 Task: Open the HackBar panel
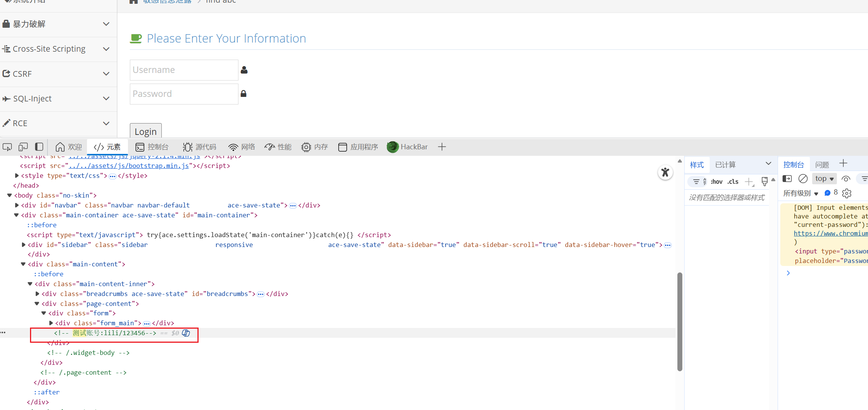pos(407,147)
